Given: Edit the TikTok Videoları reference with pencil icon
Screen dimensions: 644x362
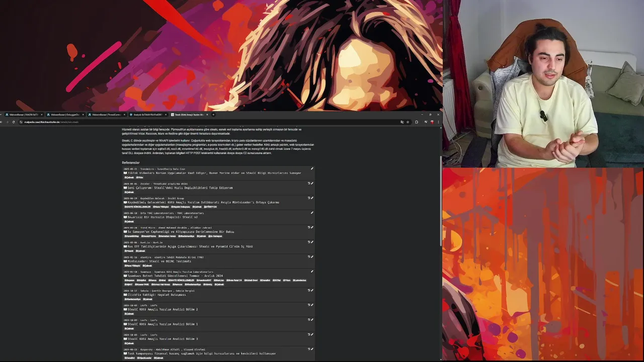Looking at the screenshot, I should (312, 168).
